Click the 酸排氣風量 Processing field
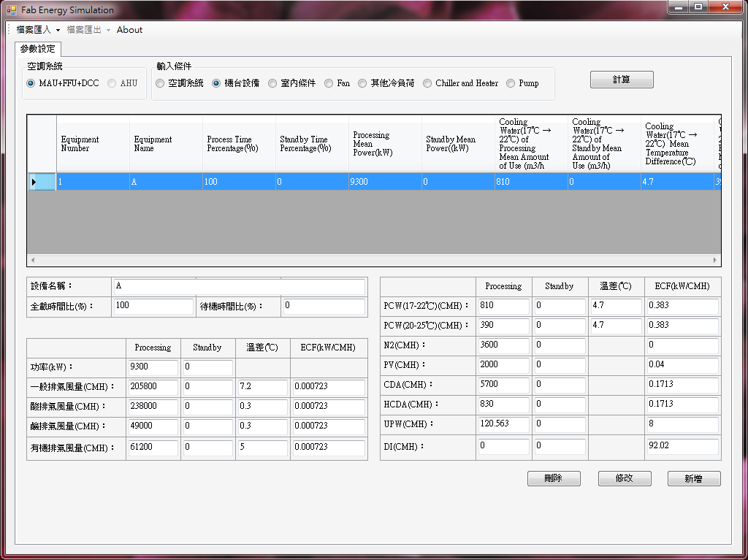The height and width of the screenshot is (560, 748). coord(153,407)
